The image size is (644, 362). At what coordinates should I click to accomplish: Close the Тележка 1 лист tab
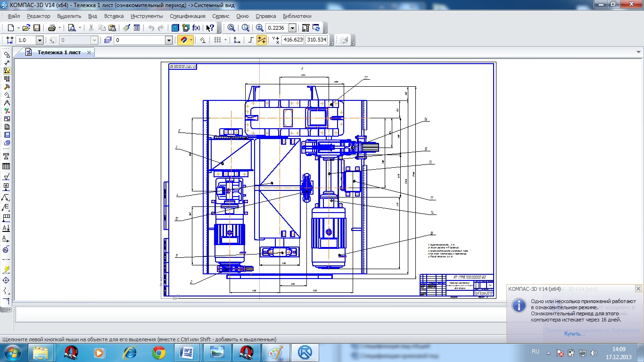89,52
